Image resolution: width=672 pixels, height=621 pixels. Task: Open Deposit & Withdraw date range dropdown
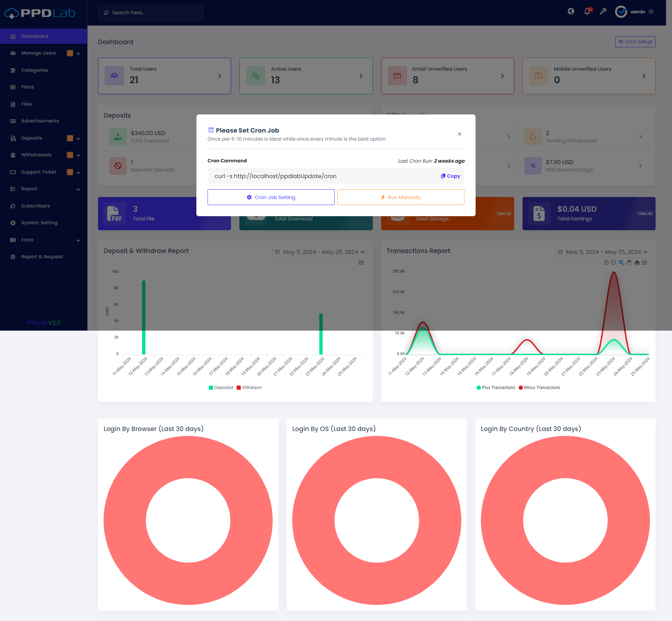tap(320, 252)
